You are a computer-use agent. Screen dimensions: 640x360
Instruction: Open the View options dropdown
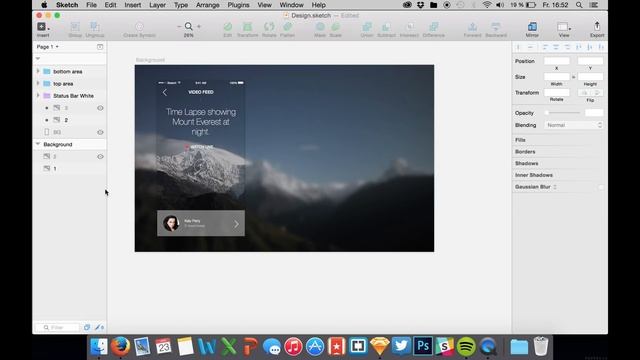(x=564, y=27)
